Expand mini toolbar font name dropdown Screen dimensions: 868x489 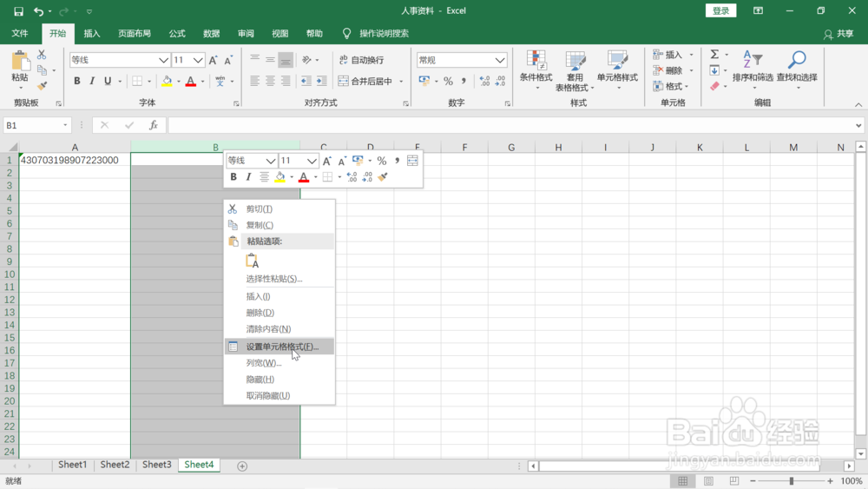coord(270,161)
